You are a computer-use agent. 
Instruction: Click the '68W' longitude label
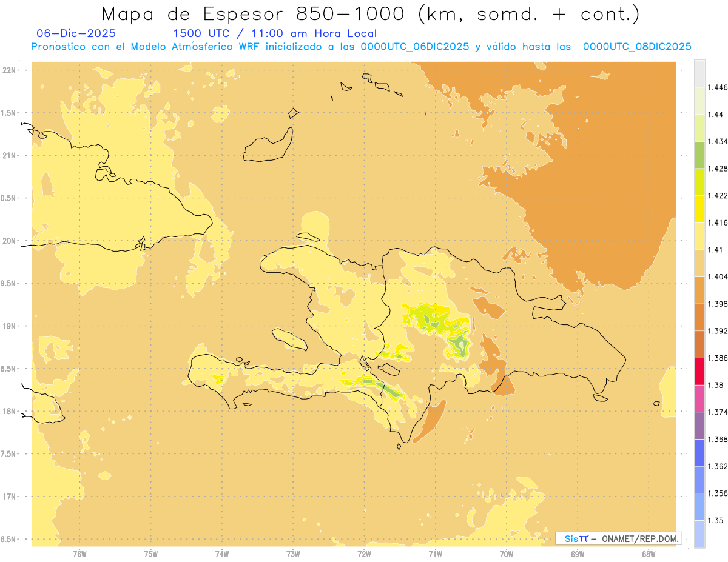[x=649, y=554]
